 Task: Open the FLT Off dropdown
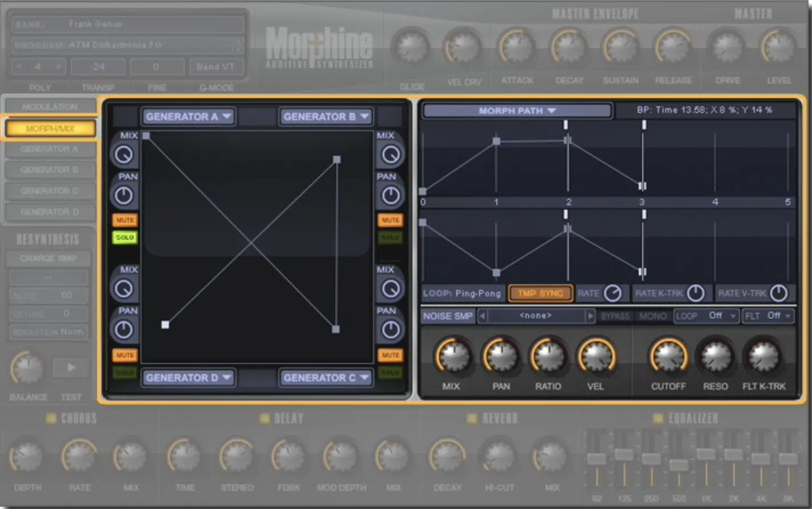pos(768,316)
